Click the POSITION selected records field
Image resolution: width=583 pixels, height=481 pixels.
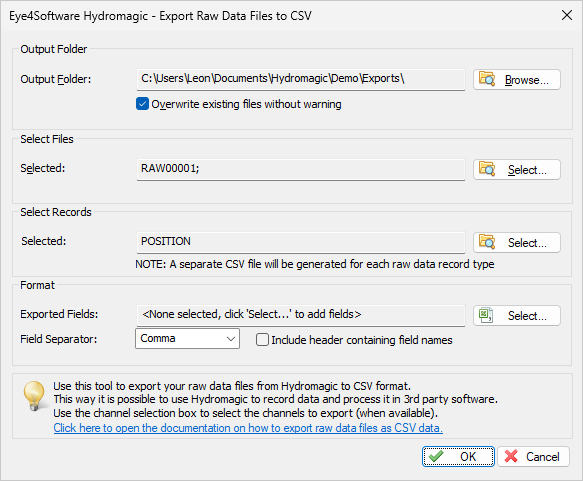click(x=301, y=242)
